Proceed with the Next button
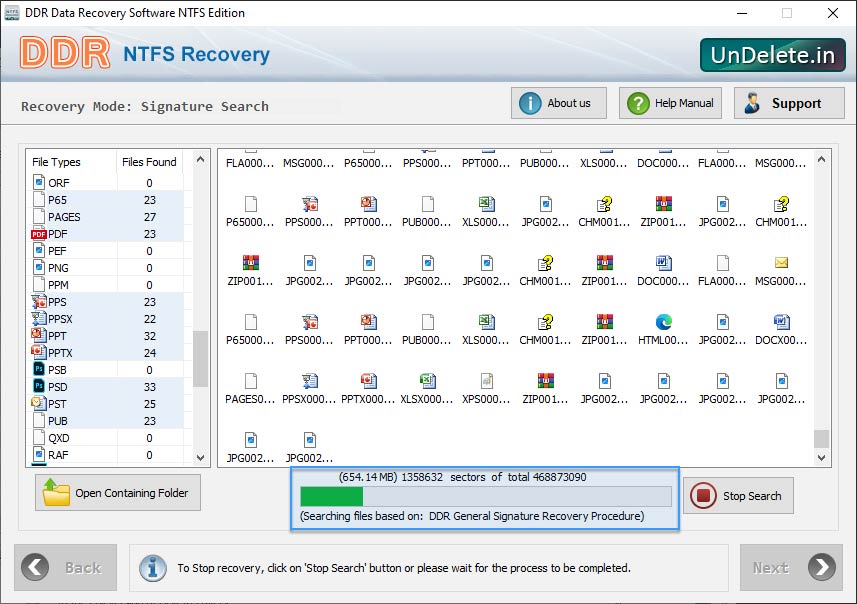This screenshot has width=857, height=604. [791, 567]
